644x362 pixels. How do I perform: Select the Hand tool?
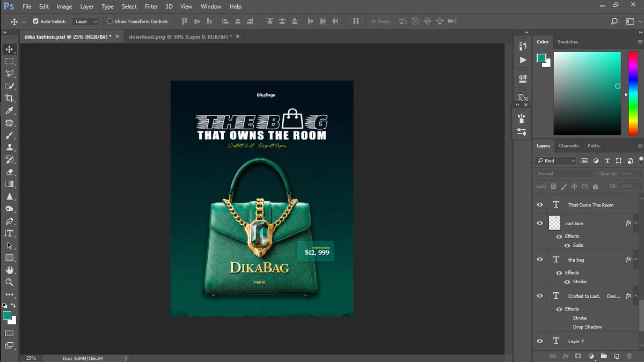click(x=9, y=270)
